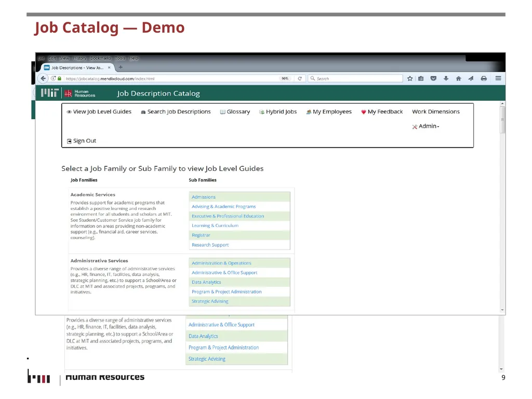Screen dimensions: 532x399
Task: Open a new browser tab with plus
Action: coord(121,67)
